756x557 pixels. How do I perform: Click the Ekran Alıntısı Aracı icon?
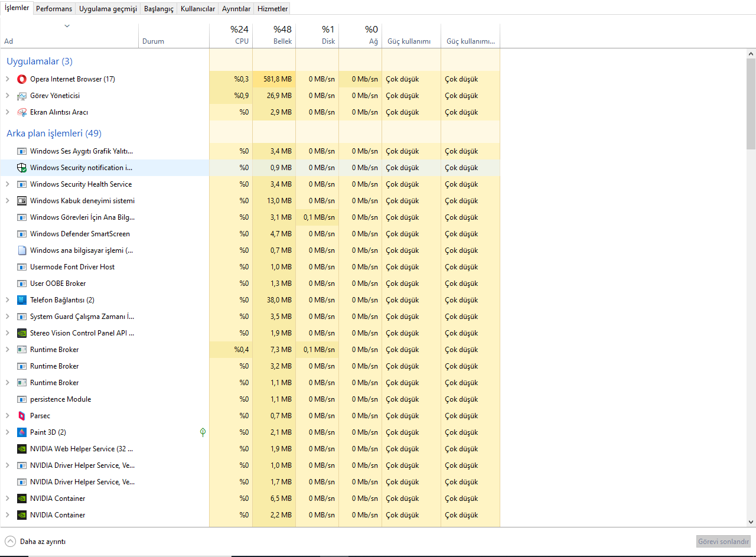(x=22, y=112)
